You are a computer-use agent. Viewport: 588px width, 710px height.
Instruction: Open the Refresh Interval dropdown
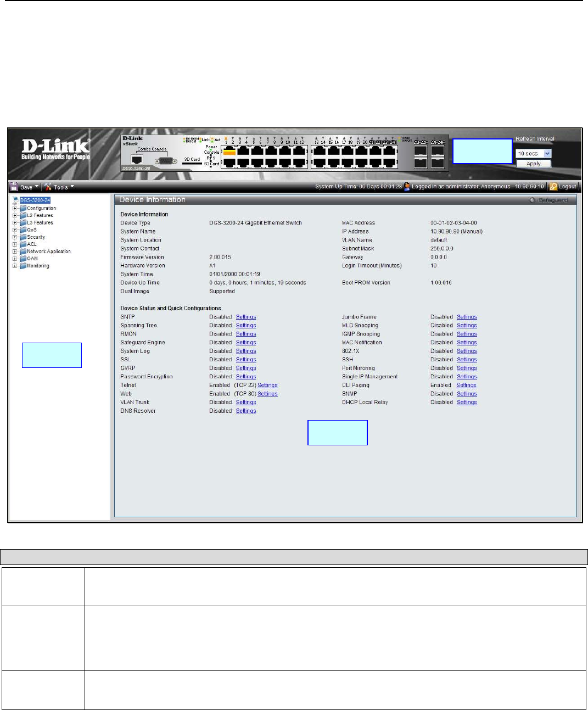pyautogui.click(x=533, y=154)
